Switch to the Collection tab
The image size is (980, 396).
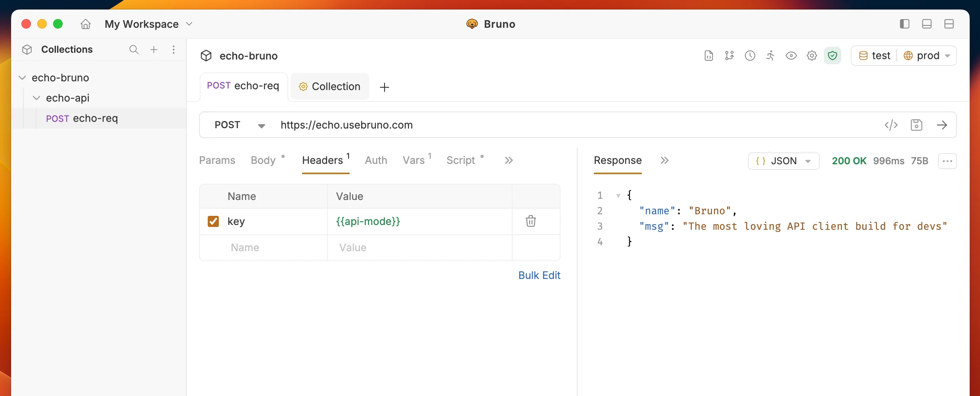click(x=330, y=87)
